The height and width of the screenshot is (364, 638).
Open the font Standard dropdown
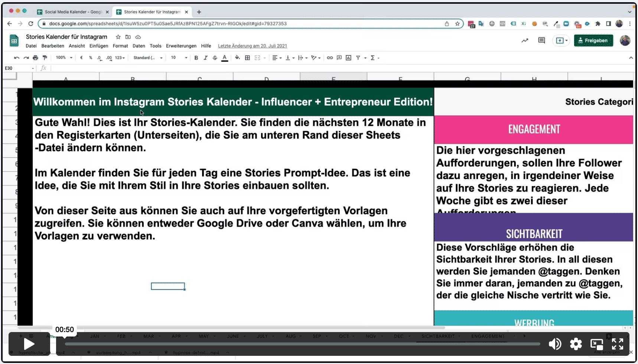[148, 58]
